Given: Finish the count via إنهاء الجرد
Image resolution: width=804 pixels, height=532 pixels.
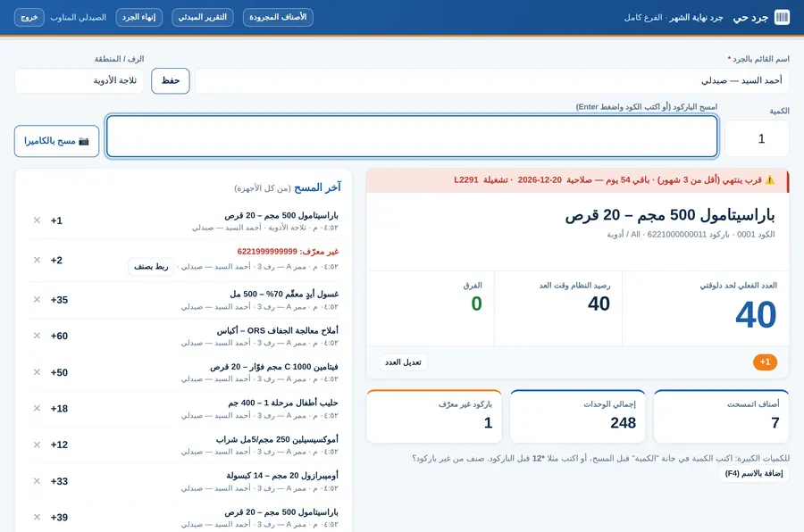Looking at the screenshot, I should 139,18.
